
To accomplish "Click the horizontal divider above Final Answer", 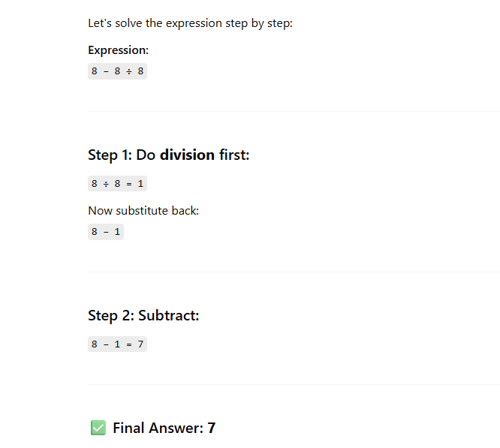I will click(x=293, y=385).
